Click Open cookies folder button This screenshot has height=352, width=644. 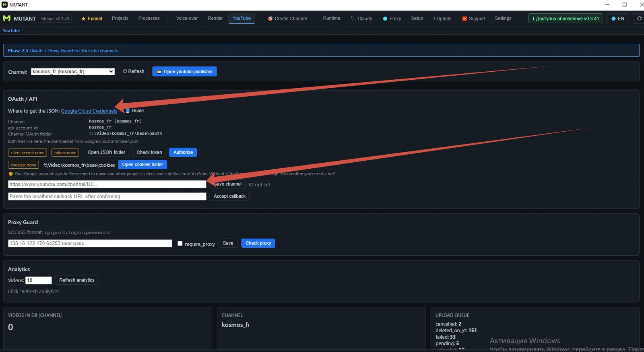142,165
